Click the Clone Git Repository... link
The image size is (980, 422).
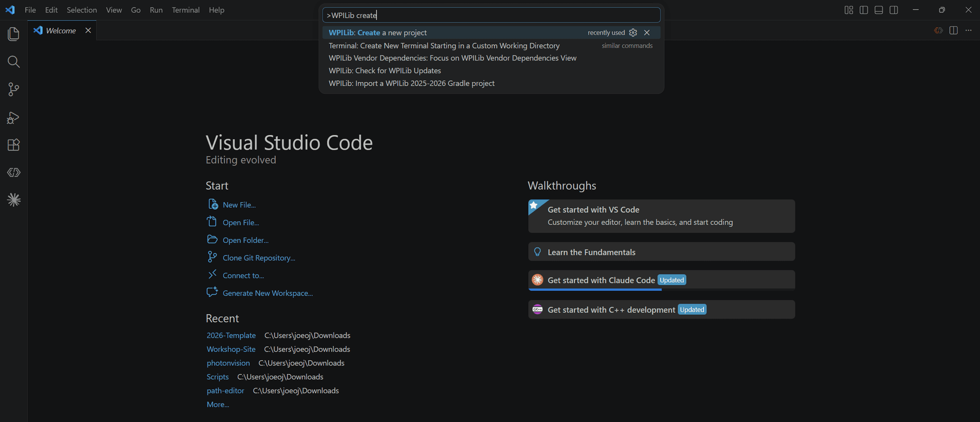(x=259, y=258)
